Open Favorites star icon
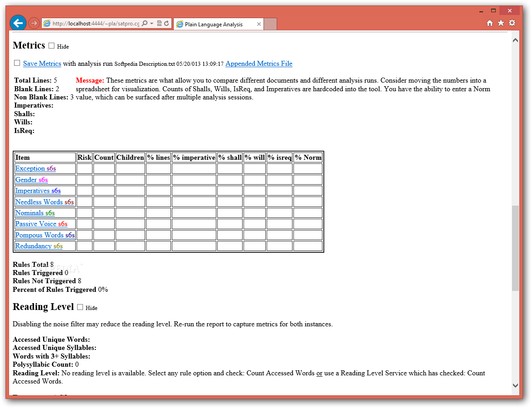This screenshot has width=532, height=408. click(x=501, y=23)
